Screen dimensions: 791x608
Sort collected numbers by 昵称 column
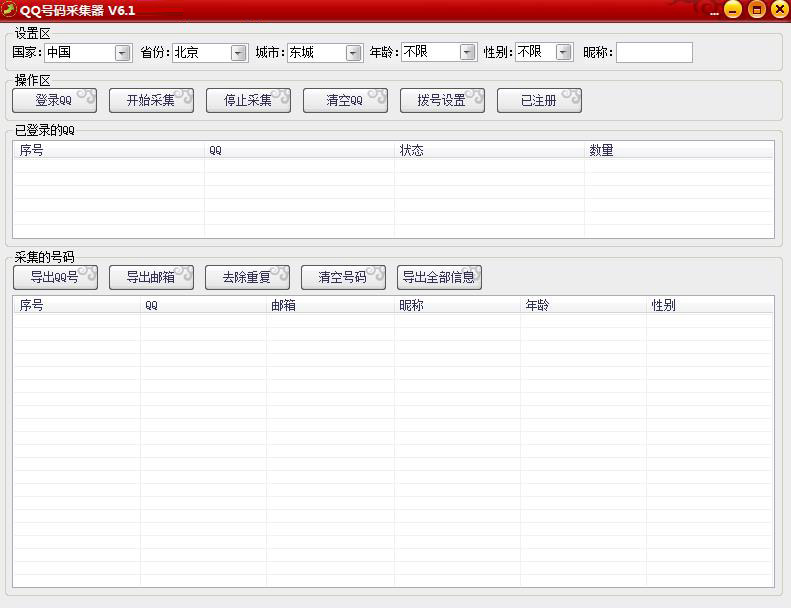(x=457, y=305)
